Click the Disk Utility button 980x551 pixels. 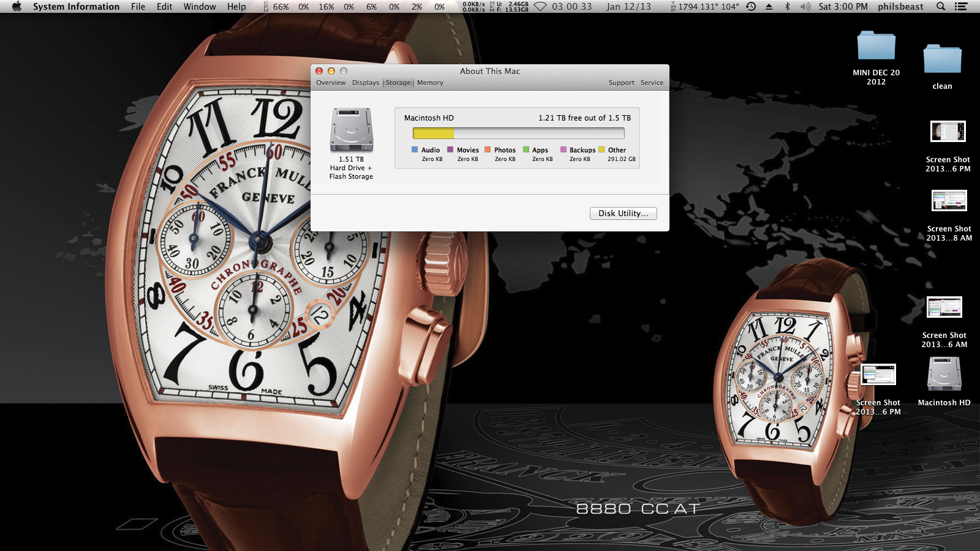pyautogui.click(x=623, y=213)
